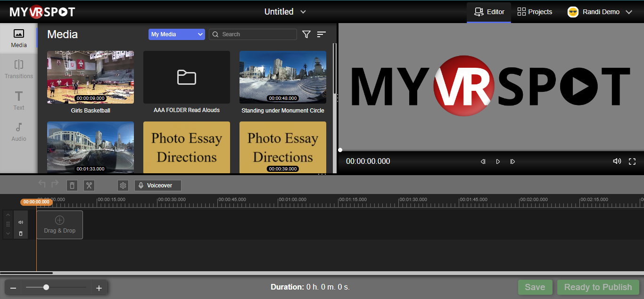The image size is (644, 299).
Task: Start a Voiceover recording
Action: coord(158,186)
